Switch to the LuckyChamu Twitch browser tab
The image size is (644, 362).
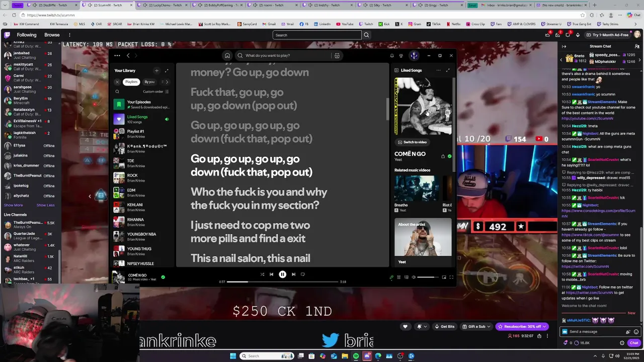pos(164,5)
